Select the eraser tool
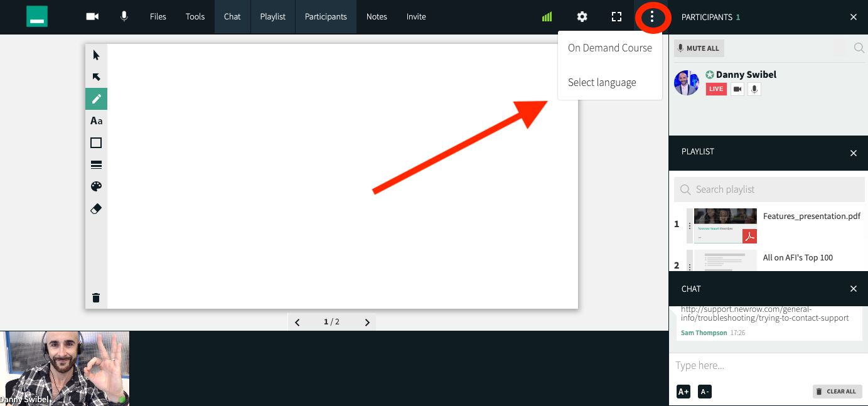 click(96, 209)
